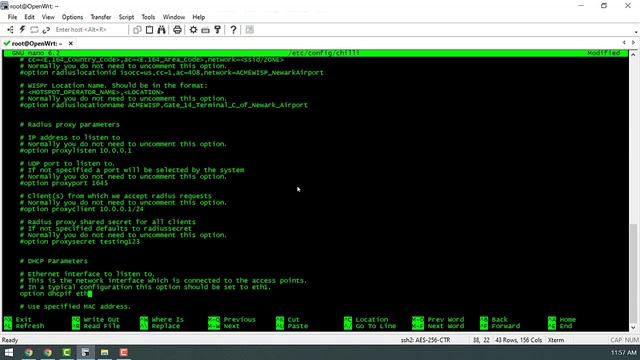
Task: Open the Edit menu
Action: pyautogui.click(x=29, y=17)
